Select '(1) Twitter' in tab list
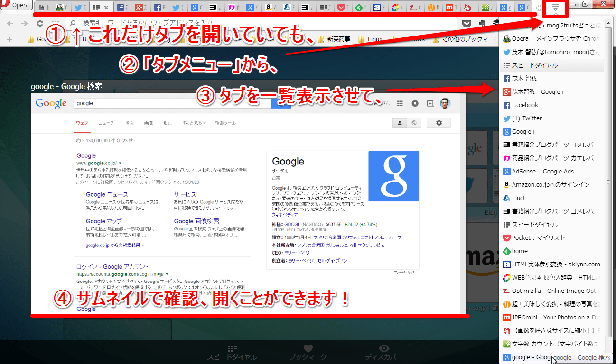The image size is (616, 364). click(552, 118)
